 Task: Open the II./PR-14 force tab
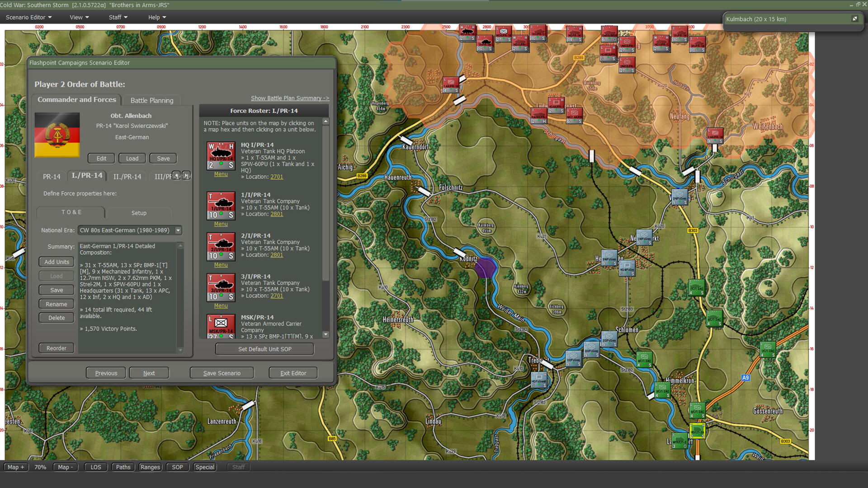(x=127, y=176)
